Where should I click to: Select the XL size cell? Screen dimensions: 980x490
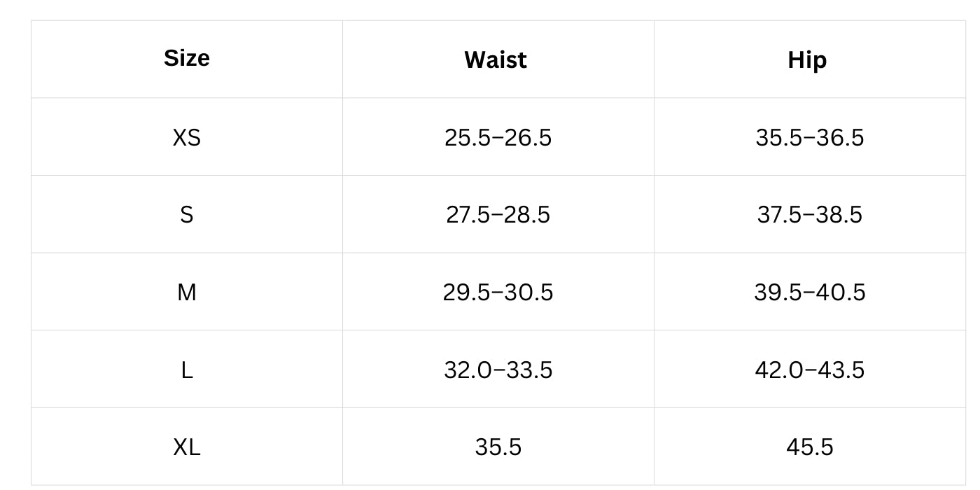coord(187,447)
